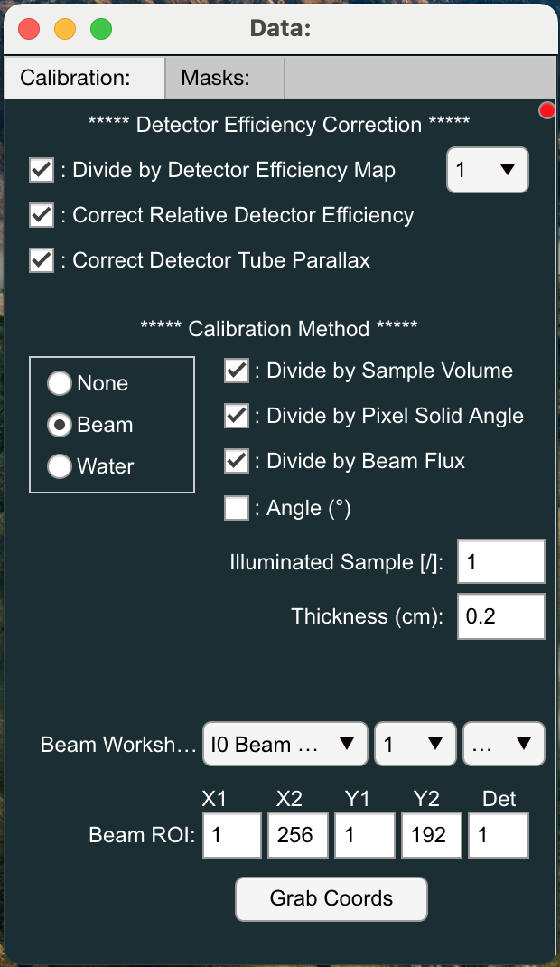The image size is (560, 967).
Task: Click the Beam ROI Det field
Action: coord(499,835)
